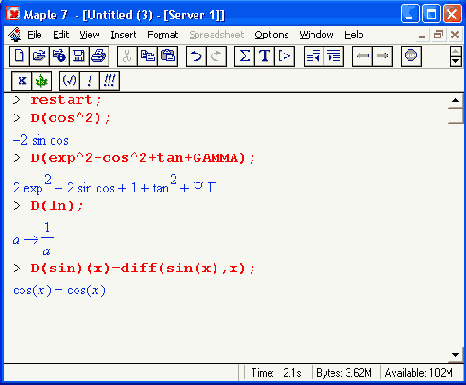Outdent the section using toolbar icon
This screenshot has width=466, height=385.
(314, 56)
